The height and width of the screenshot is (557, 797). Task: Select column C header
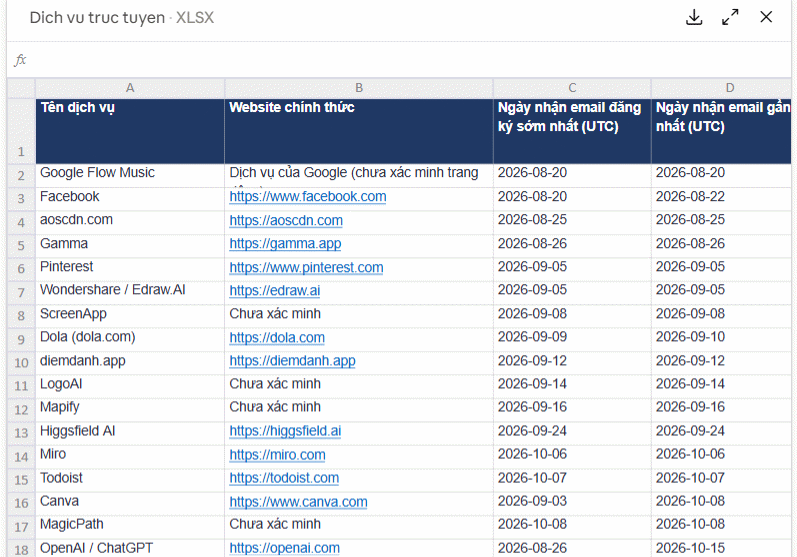tap(572, 88)
